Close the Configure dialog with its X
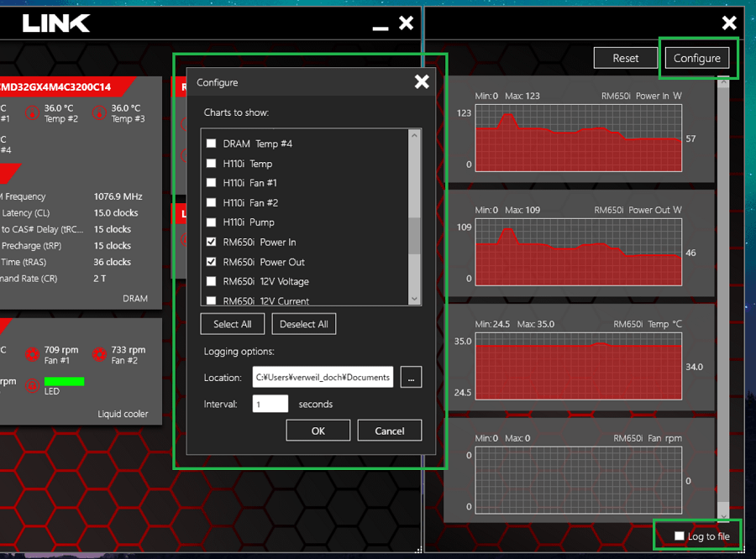The height and width of the screenshot is (559, 756). click(422, 82)
